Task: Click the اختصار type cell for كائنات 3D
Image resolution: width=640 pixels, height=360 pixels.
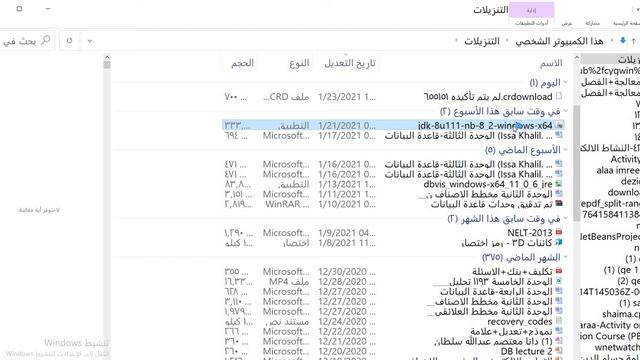Action: (x=296, y=243)
